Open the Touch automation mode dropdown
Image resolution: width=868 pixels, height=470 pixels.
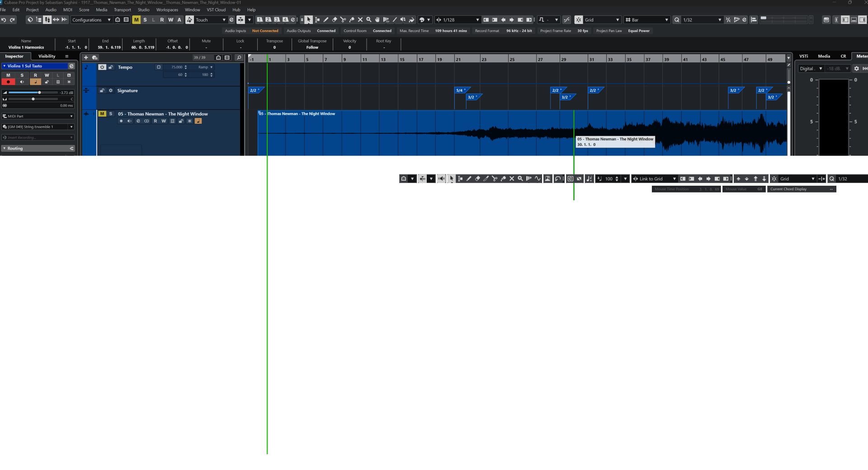coord(210,20)
